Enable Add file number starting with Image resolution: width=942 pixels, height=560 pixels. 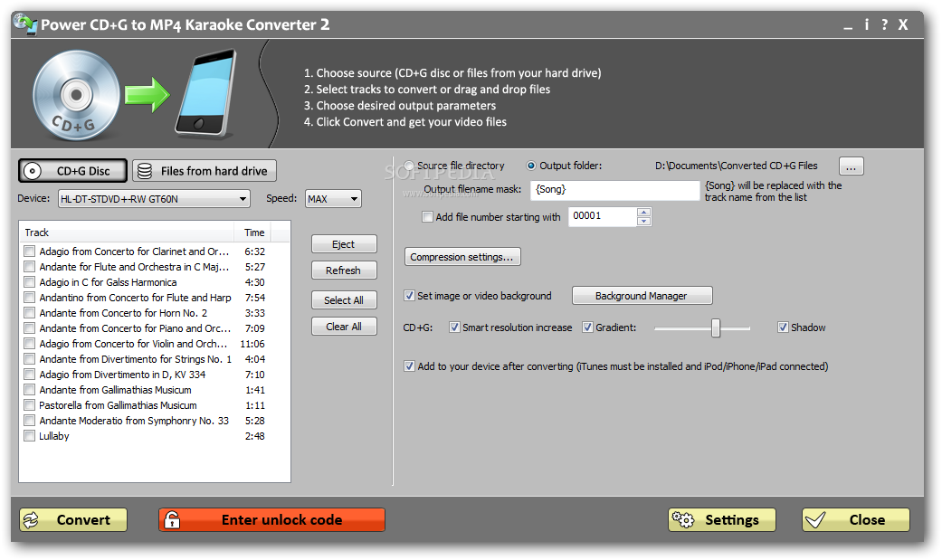pos(427,217)
